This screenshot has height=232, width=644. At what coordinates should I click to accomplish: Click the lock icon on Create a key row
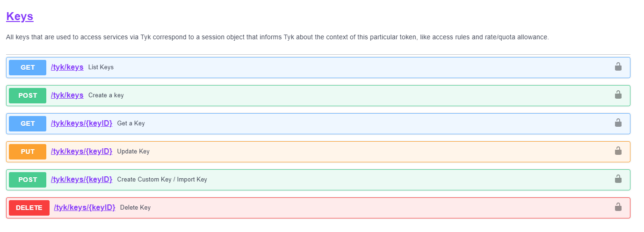click(x=618, y=95)
